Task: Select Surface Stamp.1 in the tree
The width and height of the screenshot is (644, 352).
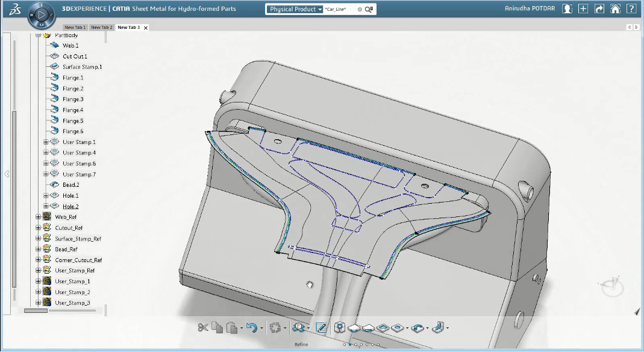Action: click(82, 66)
